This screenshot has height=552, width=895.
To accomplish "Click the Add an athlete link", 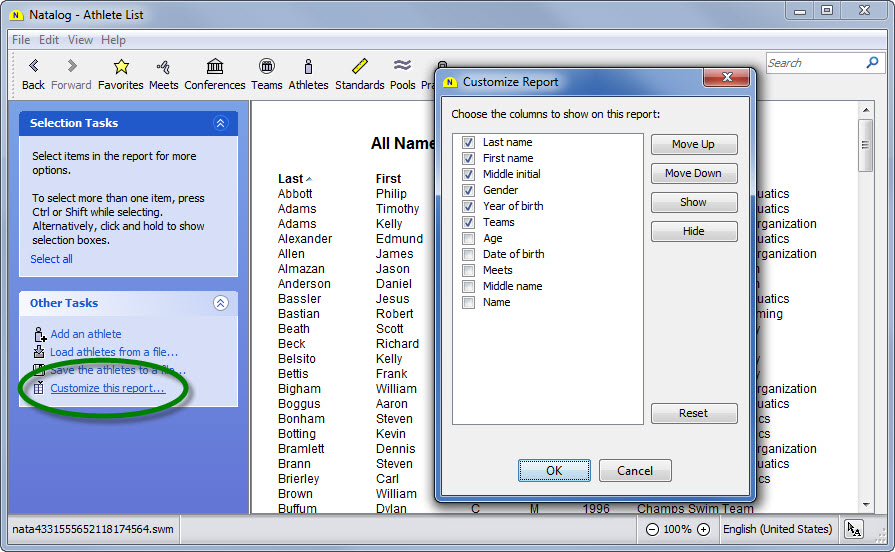I will [x=86, y=334].
